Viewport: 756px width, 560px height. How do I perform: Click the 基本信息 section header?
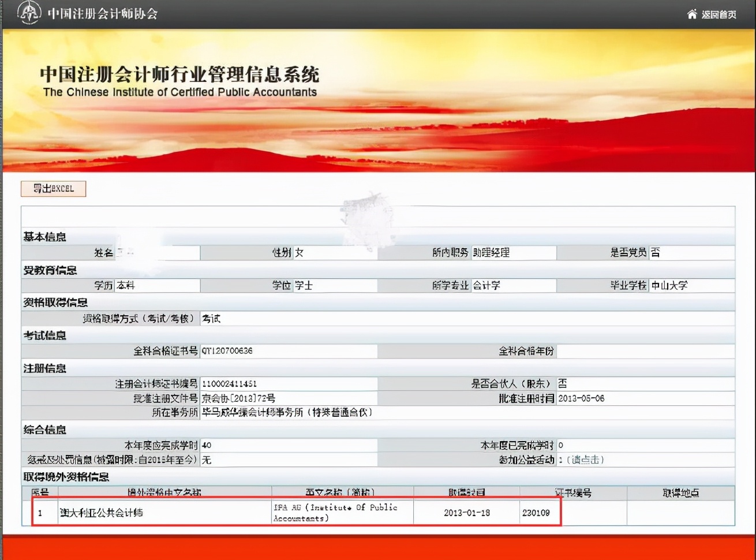click(x=44, y=237)
